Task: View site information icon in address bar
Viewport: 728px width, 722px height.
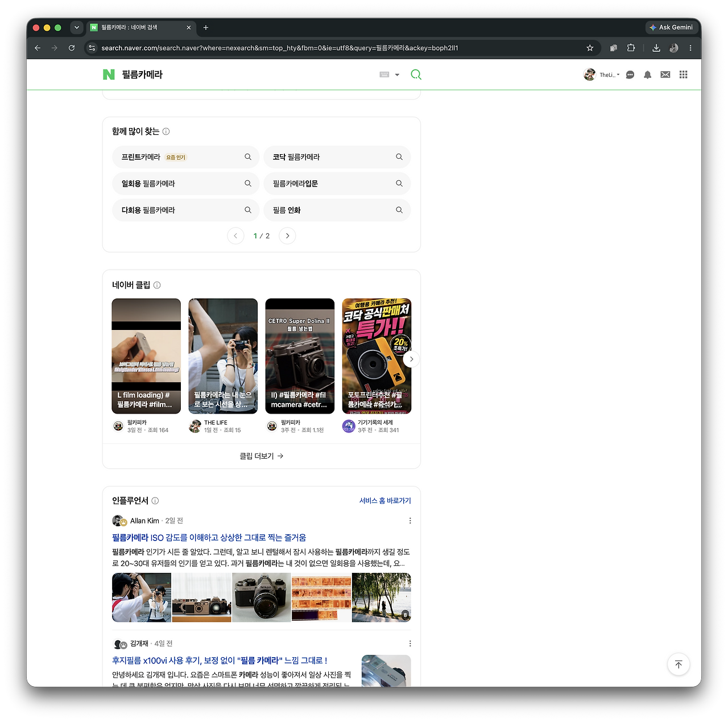Action: point(92,48)
